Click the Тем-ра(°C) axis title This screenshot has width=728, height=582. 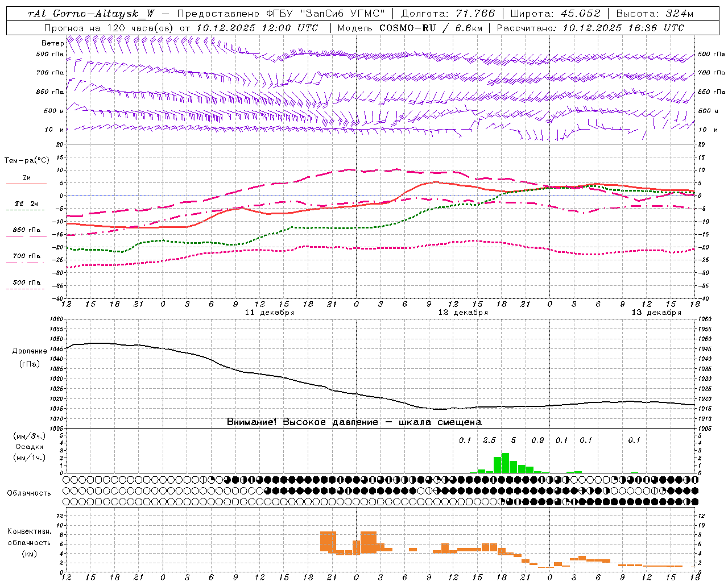pos(27,161)
